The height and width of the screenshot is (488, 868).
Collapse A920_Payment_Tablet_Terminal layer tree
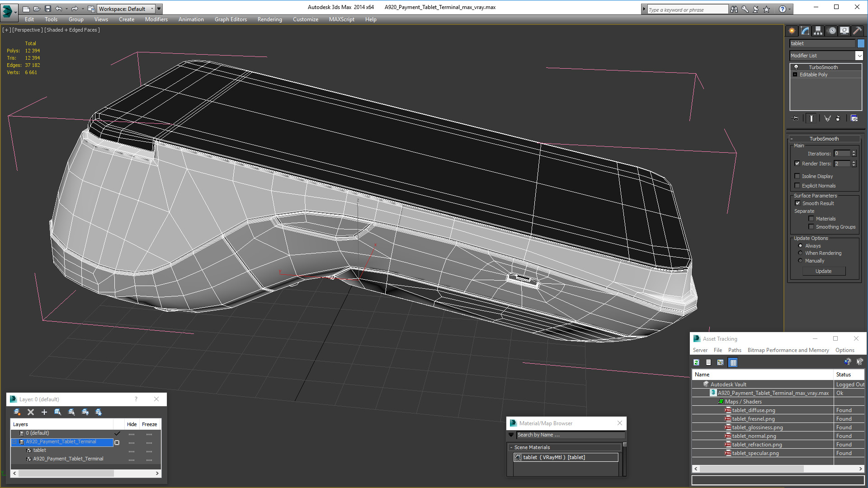pyautogui.click(x=14, y=442)
